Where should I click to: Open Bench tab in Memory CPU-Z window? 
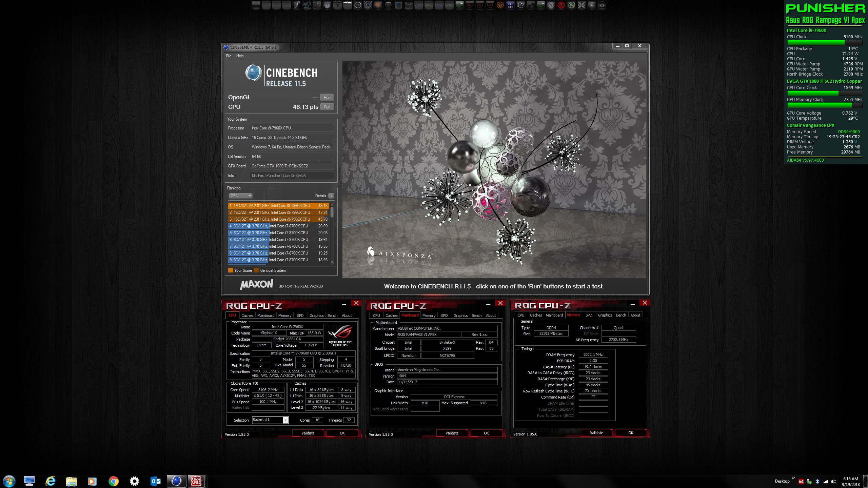coord(621,315)
